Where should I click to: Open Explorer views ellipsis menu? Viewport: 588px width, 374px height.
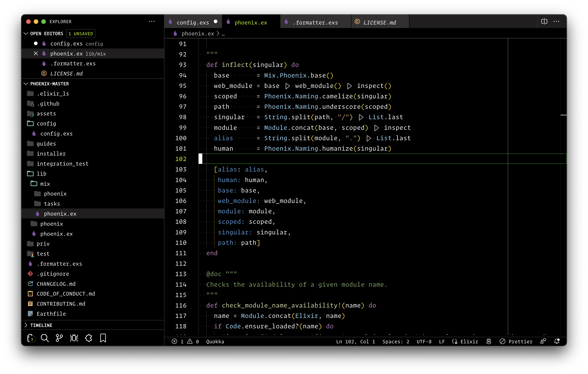pyautogui.click(x=152, y=21)
